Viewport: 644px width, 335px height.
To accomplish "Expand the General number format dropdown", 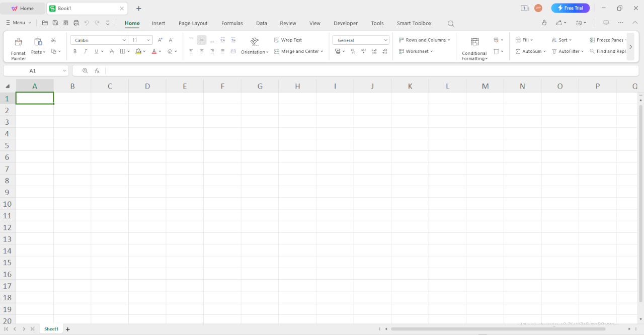I will pos(385,40).
